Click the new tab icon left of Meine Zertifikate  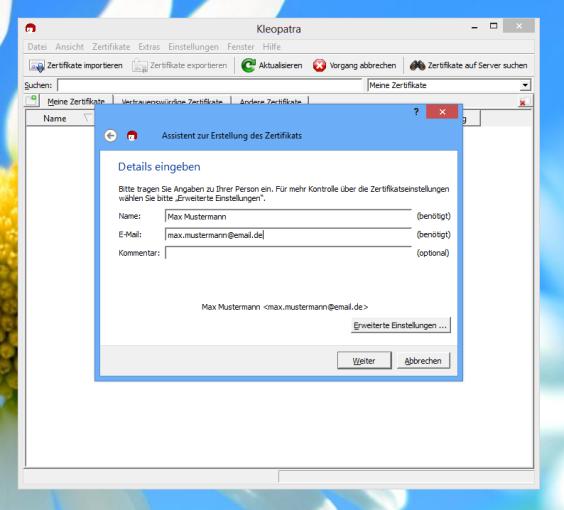32,100
